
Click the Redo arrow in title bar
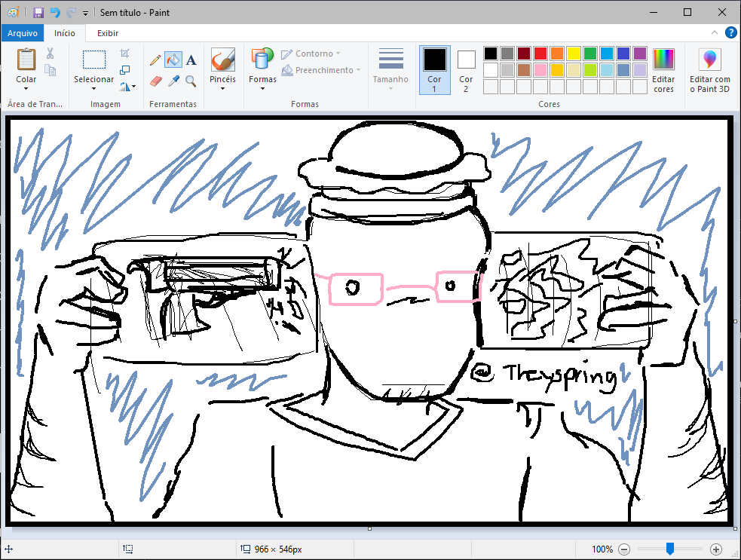pyautogui.click(x=71, y=12)
